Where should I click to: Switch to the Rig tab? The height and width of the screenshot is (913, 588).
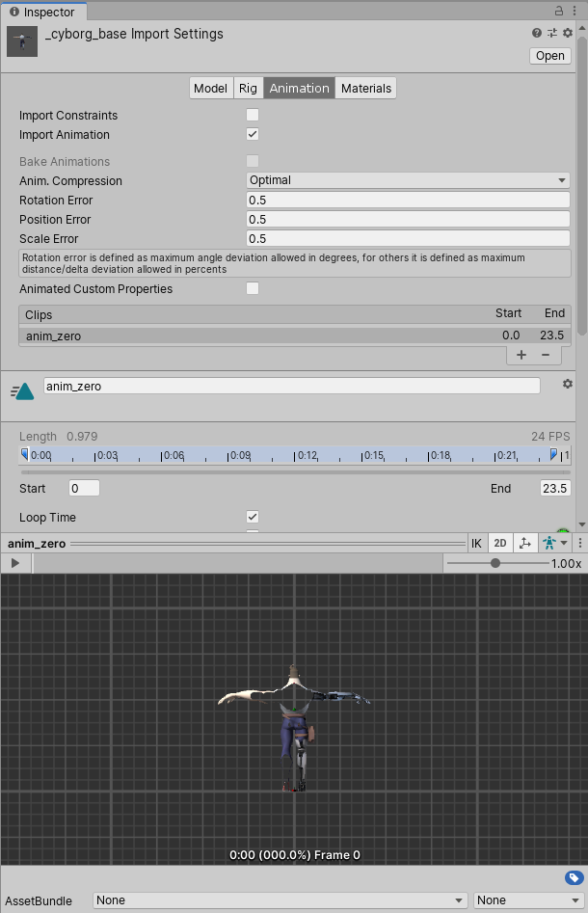pyautogui.click(x=248, y=89)
